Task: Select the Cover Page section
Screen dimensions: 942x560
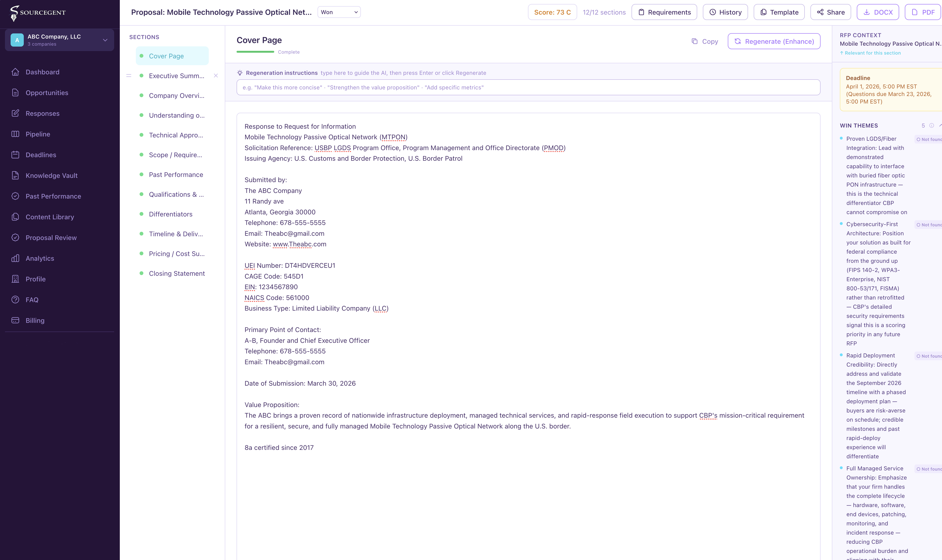Action: (172, 56)
